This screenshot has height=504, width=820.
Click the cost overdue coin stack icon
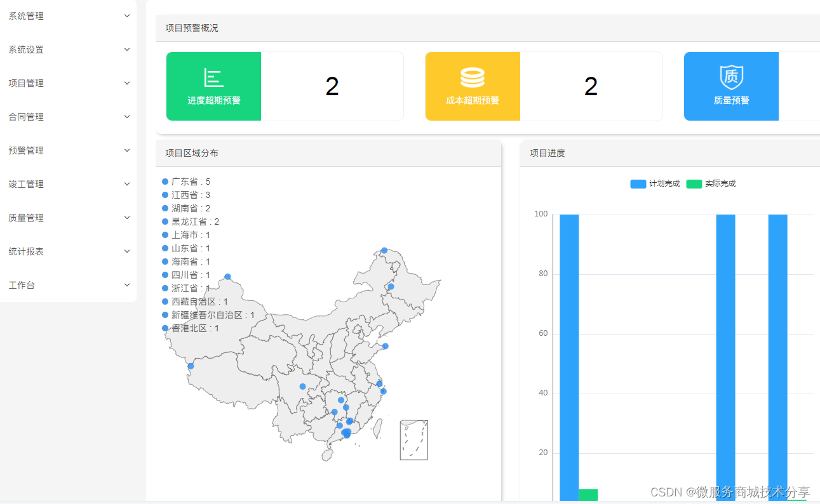click(473, 77)
